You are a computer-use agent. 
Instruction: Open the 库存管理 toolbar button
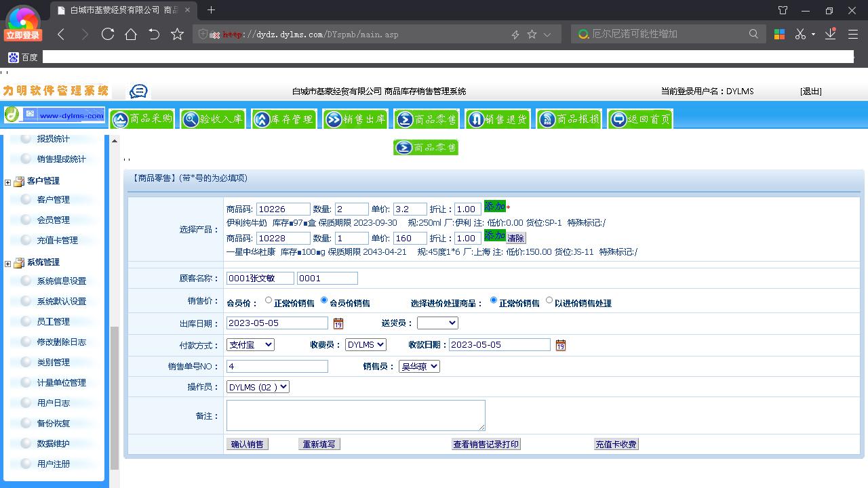(284, 119)
